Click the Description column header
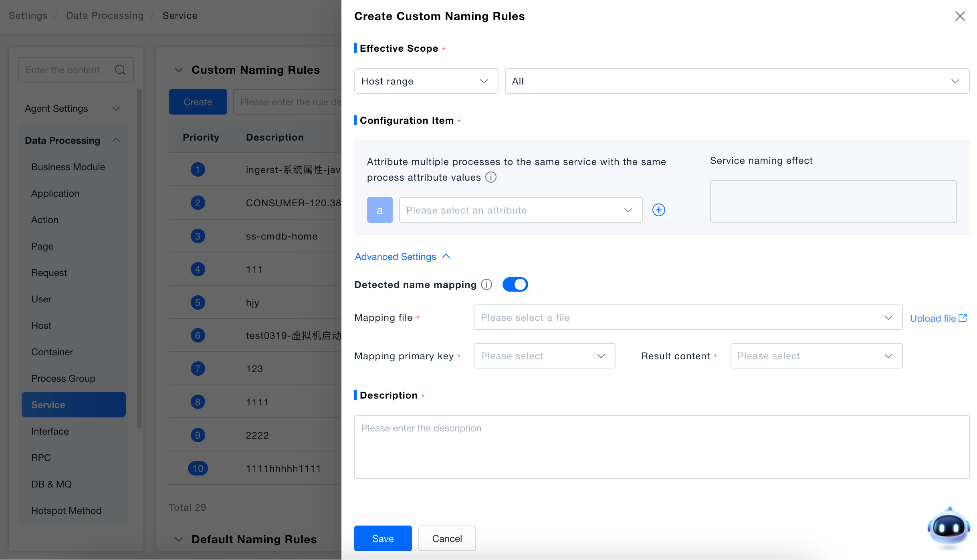Image resolution: width=977 pixels, height=560 pixels. point(275,137)
